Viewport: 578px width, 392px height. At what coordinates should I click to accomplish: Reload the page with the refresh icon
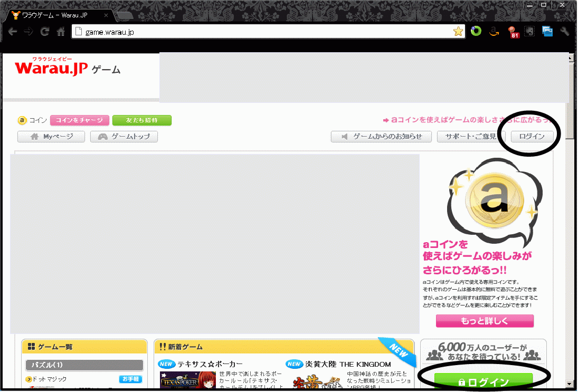(44, 32)
